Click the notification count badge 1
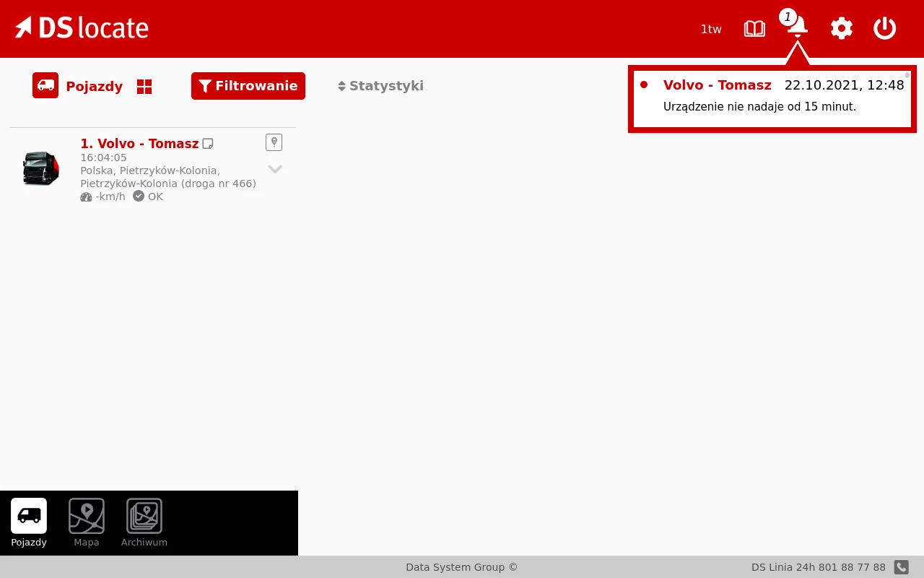 tap(788, 17)
